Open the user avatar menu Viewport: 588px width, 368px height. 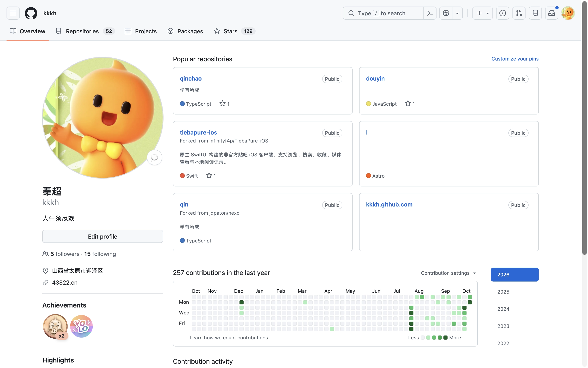pyautogui.click(x=568, y=13)
